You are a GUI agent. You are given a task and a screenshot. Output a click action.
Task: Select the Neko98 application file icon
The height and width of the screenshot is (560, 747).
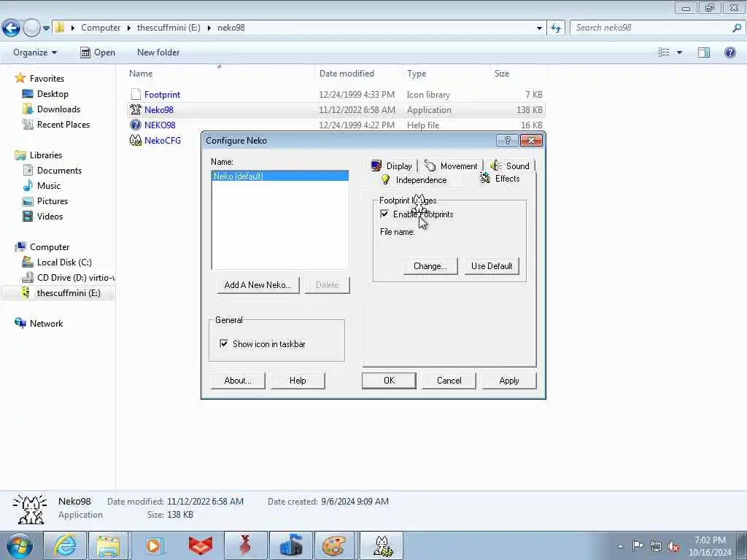(136, 110)
